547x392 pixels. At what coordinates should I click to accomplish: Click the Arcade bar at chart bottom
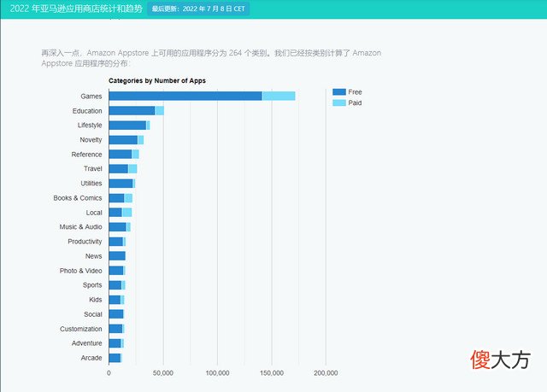115,357
